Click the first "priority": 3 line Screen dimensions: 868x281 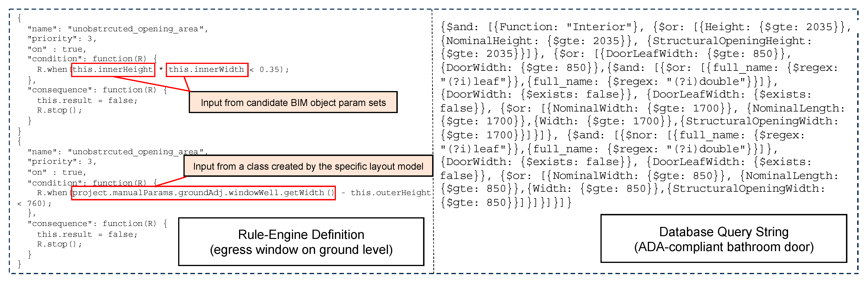click(x=62, y=39)
